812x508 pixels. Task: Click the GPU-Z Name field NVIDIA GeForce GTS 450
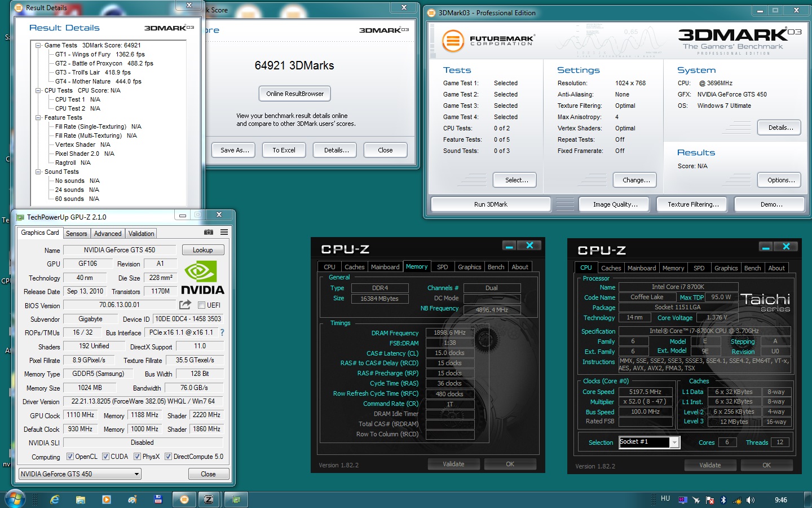[120, 250]
